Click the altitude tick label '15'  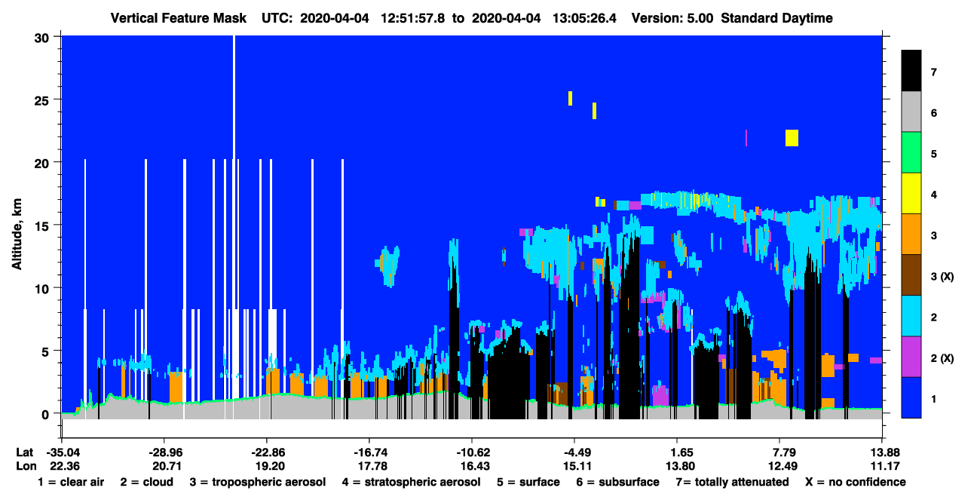(44, 225)
